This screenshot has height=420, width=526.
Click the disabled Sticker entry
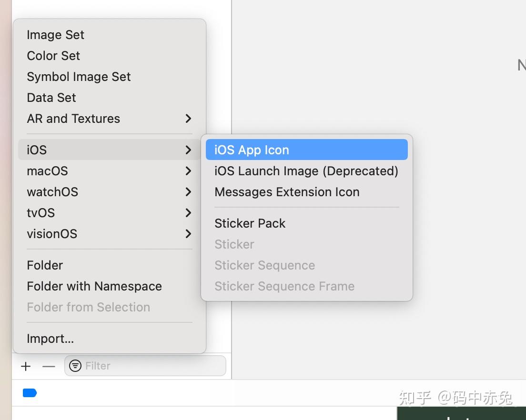point(307,244)
